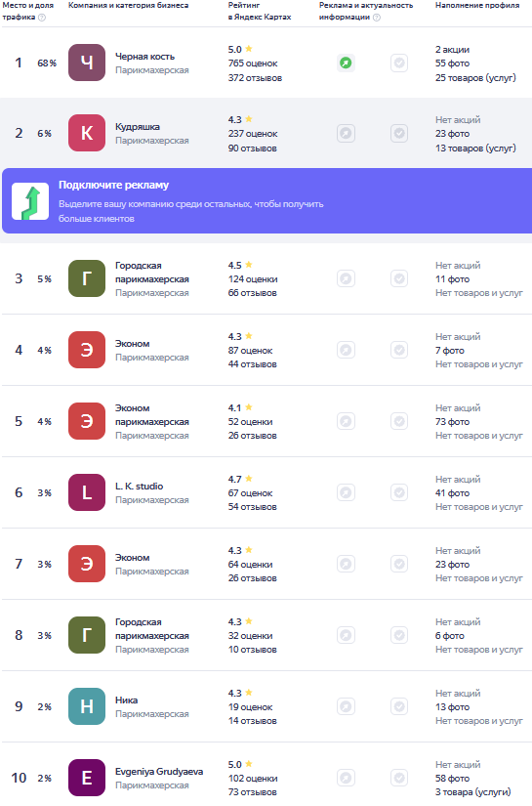Click the 58 фото text

tap(452, 779)
